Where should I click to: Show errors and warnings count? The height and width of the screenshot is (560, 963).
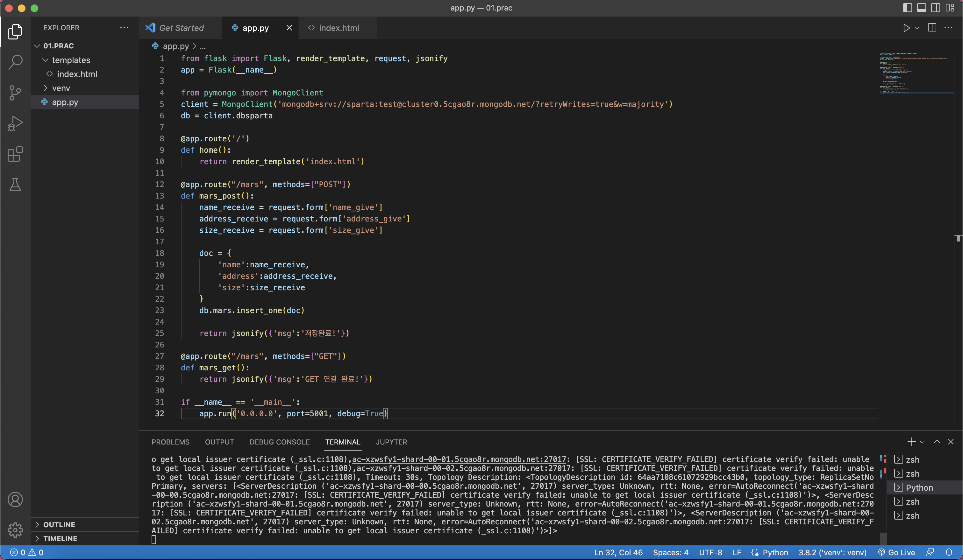point(27,552)
